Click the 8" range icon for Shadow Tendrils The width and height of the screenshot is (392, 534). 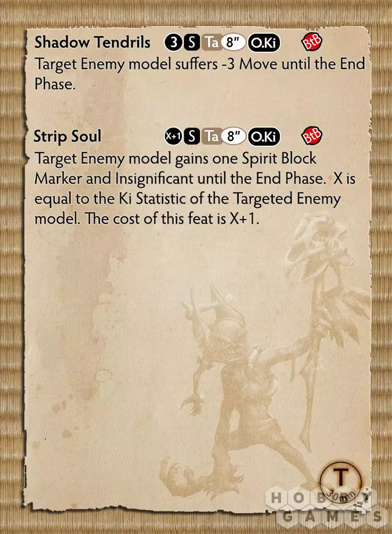click(x=234, y=43)
